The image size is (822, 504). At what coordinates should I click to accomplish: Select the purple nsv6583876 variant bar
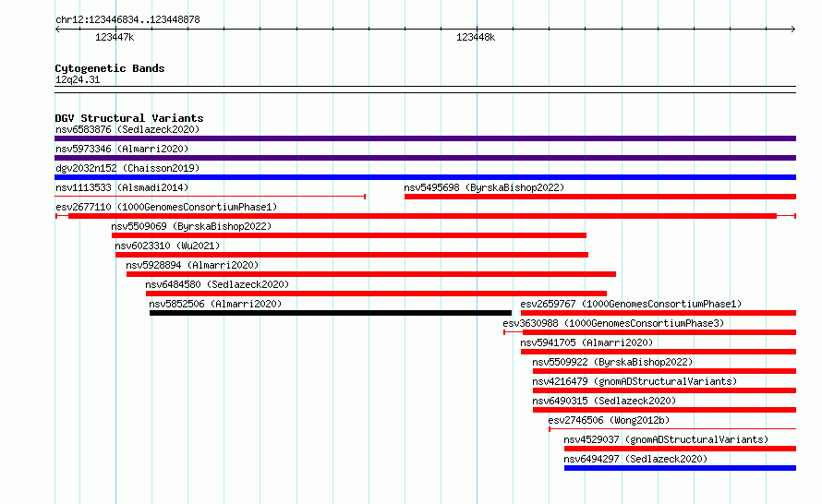click(x=425, y=138)
